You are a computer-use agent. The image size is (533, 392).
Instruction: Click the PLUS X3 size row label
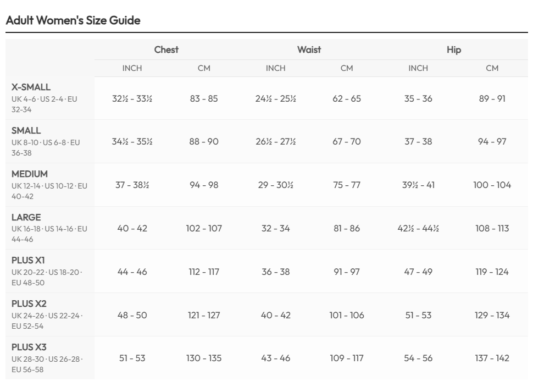(x=29, y=346)
